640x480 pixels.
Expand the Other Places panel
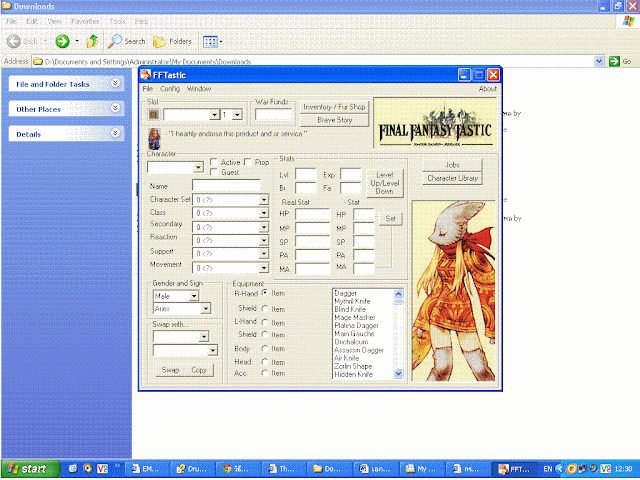point(116,108)
